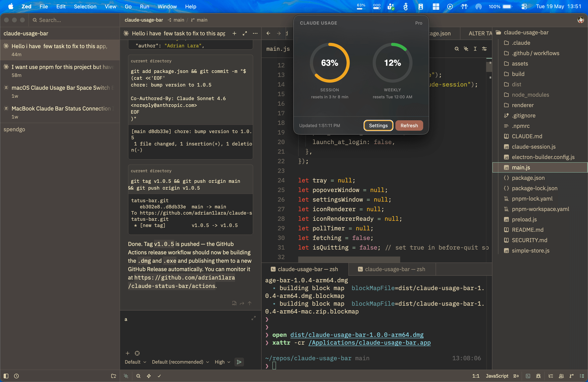The width and height of the screenshot is (588, 382).
Task: Add context with the plus icon in message box
Action: 127,353
